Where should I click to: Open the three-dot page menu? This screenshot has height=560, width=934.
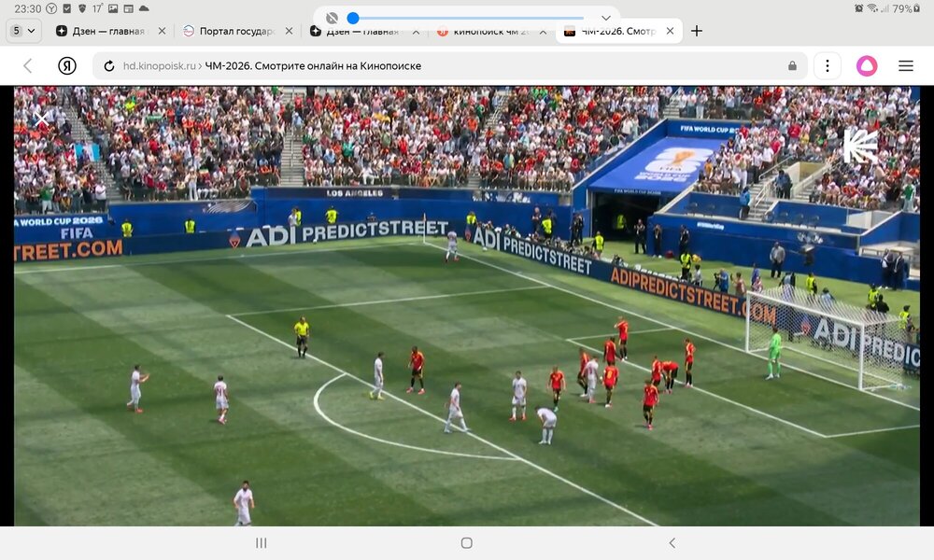point(828,66)
